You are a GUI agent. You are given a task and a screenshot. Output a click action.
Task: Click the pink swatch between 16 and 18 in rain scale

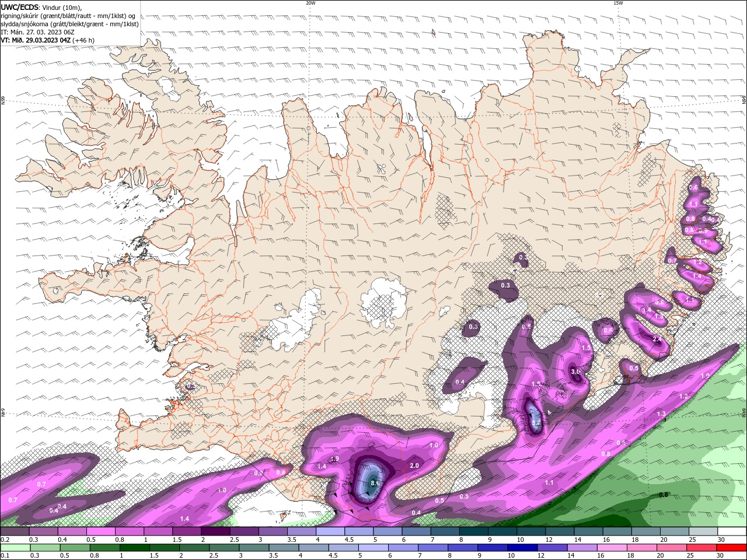tap(611, 548)
